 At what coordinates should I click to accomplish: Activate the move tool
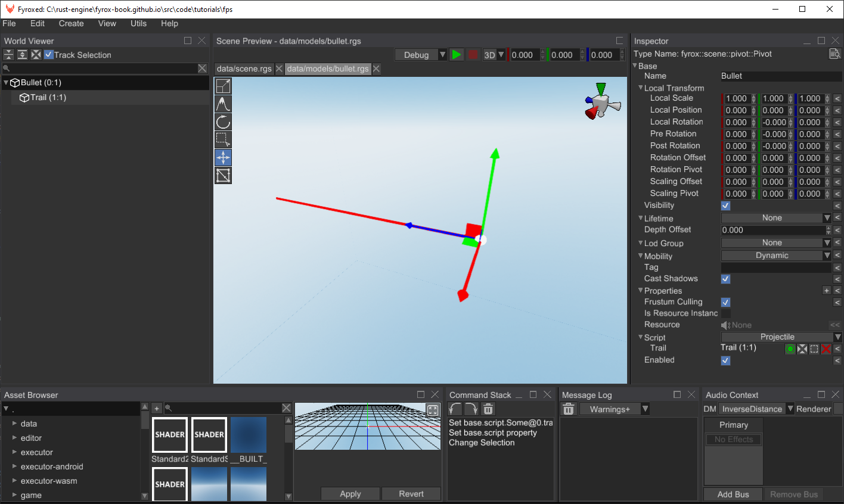(223, 158)
